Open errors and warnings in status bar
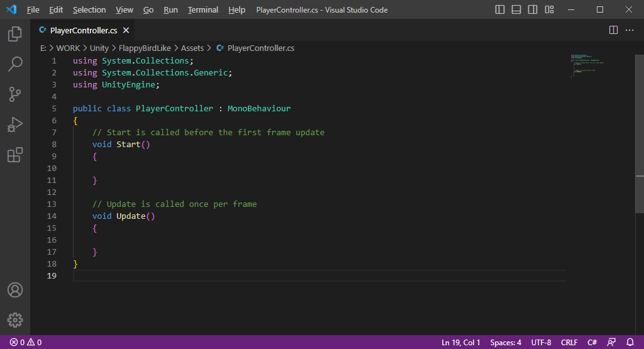Viewport: 644px width, 349px height. [x=26, y=342]
